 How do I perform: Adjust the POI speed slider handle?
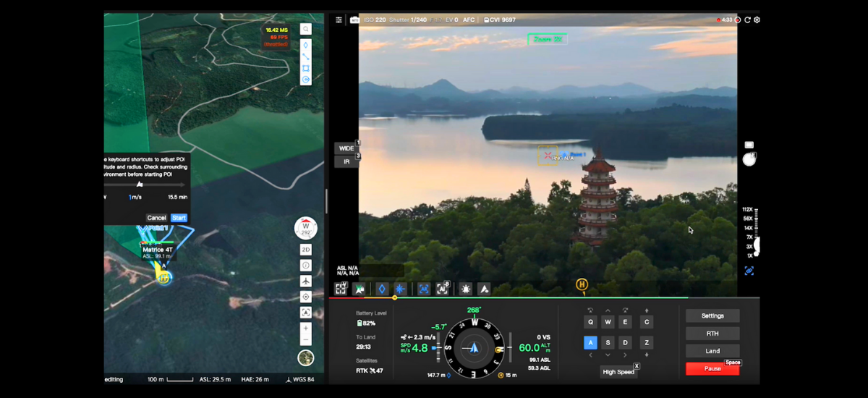pos(140,185)
